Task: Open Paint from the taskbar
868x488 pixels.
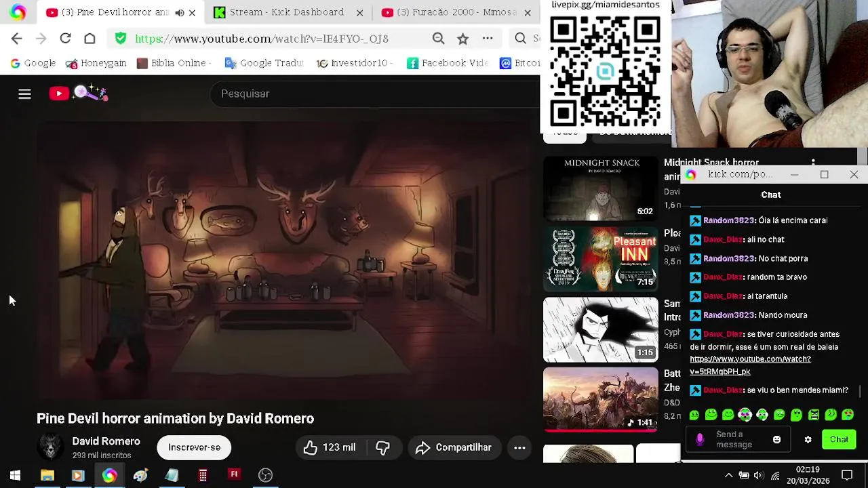Action: pyautogui.click(x=140, y=476)
